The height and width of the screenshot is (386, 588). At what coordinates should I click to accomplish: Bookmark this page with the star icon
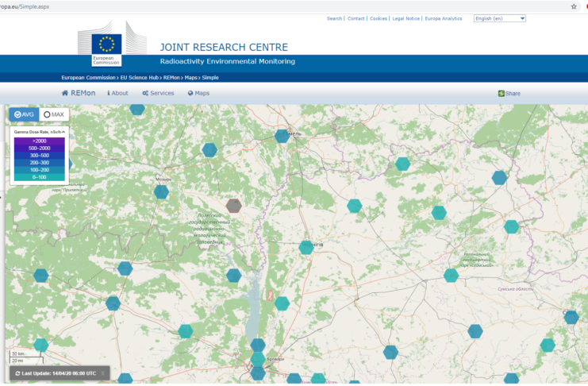point(574,6)
